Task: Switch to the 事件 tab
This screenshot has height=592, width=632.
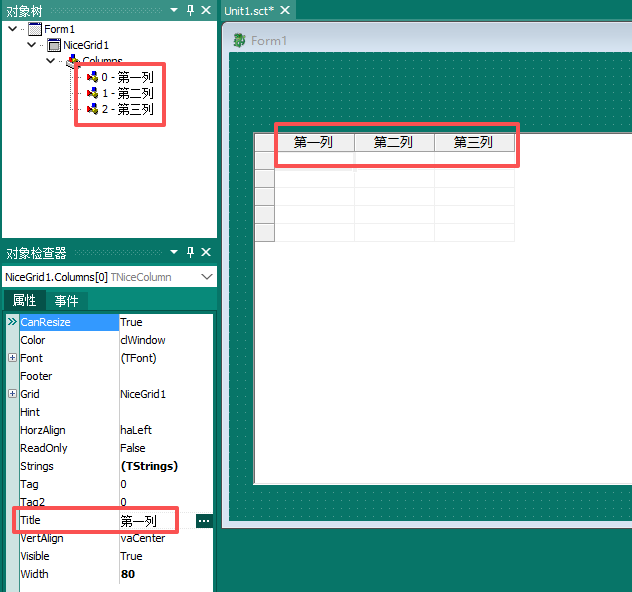Action: click(67, 301)
